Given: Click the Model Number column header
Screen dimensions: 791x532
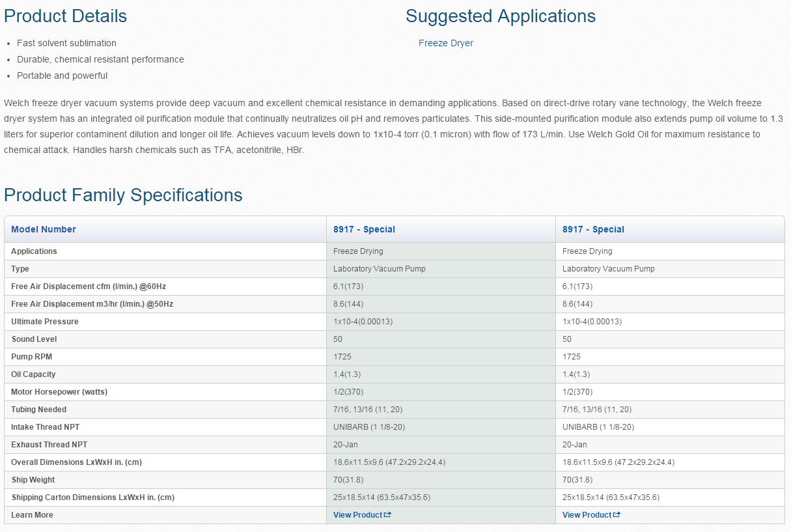Looking at the screenshot, I should coord(44,229).
